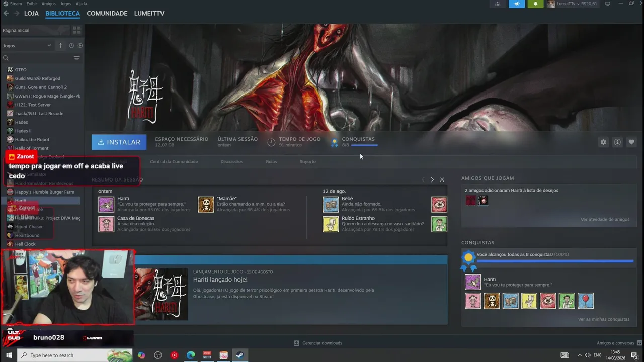The height and width of the screenshot is (362, 644).
Task: Open the Jogos menu in the menu bar
Action: [66, 4]
